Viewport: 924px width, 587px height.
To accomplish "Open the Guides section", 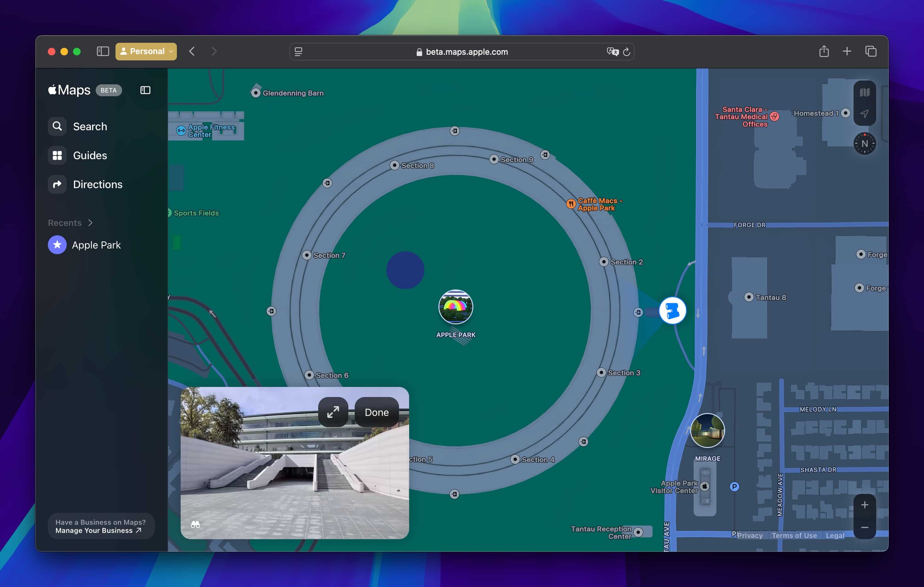I will point(89,155).
